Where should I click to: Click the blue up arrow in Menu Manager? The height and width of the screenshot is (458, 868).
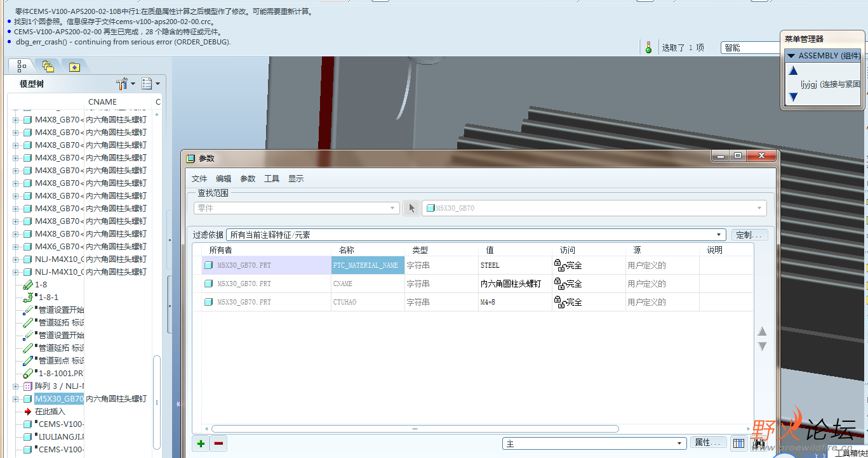(x=792, y=71)
